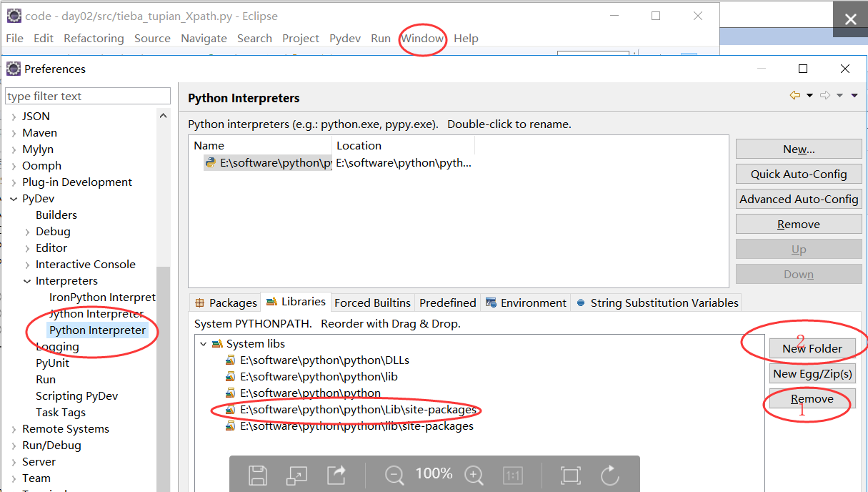Expand the Editor node under PyDev
Viewport: 868px width, 492px height.
(27, 248)
